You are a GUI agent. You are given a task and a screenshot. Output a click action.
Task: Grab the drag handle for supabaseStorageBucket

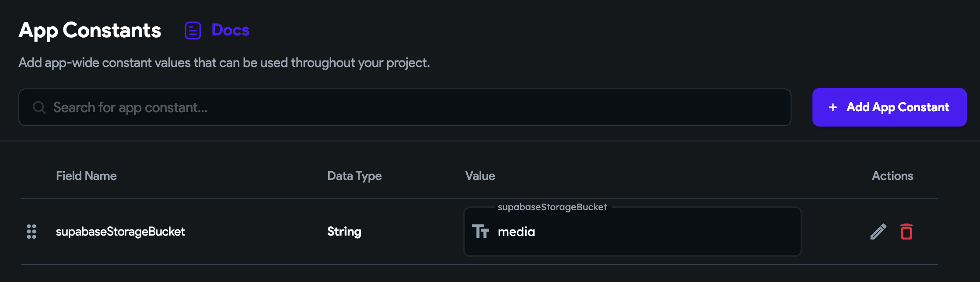[31, 232]
